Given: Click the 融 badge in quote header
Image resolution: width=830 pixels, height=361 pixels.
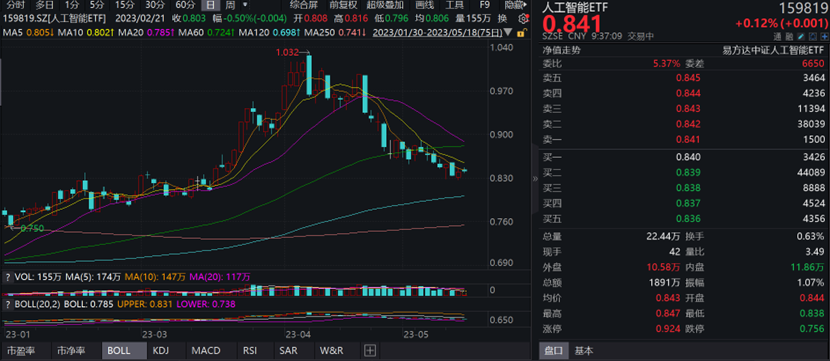Looking at the screenshot, I should tap(789, 37).
